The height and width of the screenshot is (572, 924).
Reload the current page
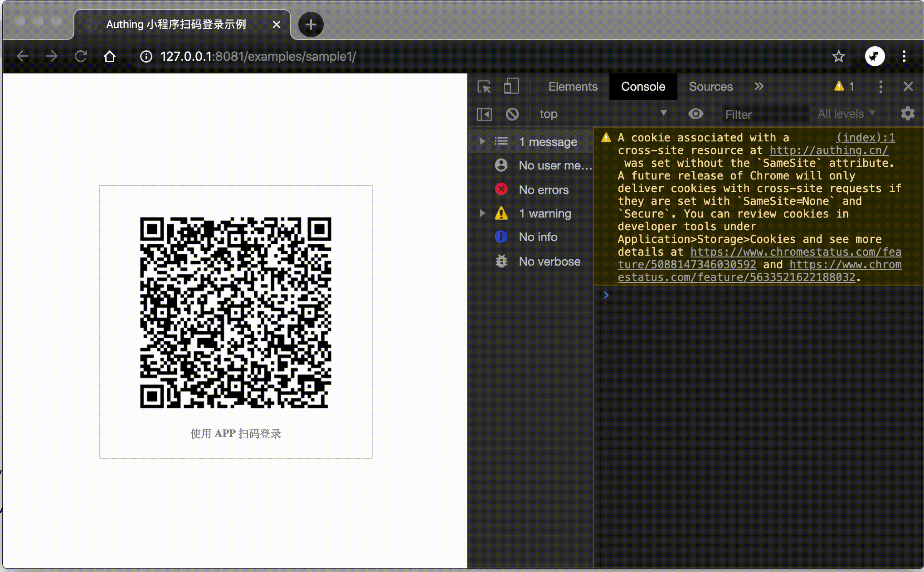coord(81,56)
